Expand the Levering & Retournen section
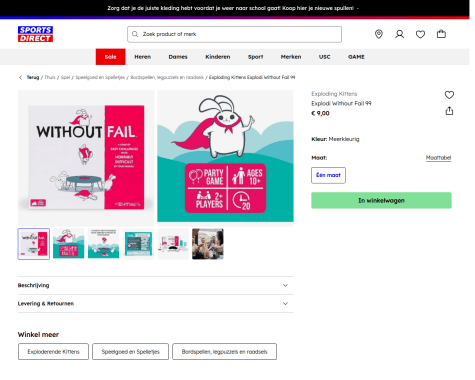Viewport: 475px width, 380px height. (x=156, y=304)
